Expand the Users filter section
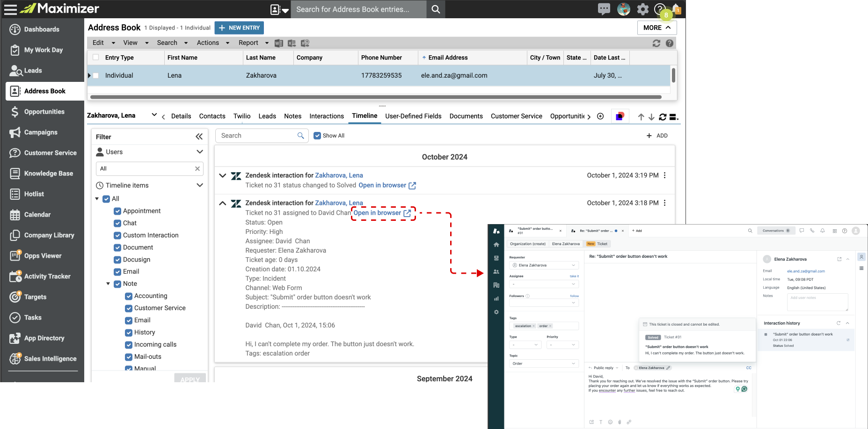Screen dimensions: 868x429 click(200, 152)
